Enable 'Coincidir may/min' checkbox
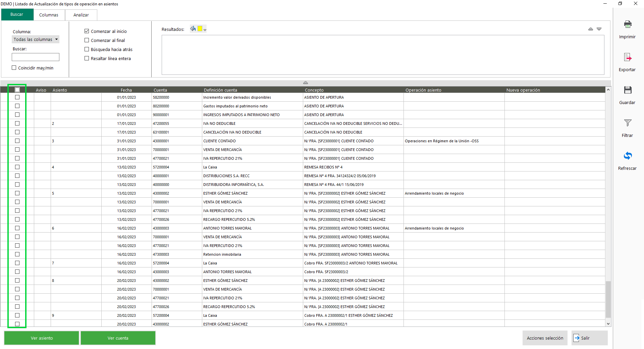 click(x=14, y=68)
